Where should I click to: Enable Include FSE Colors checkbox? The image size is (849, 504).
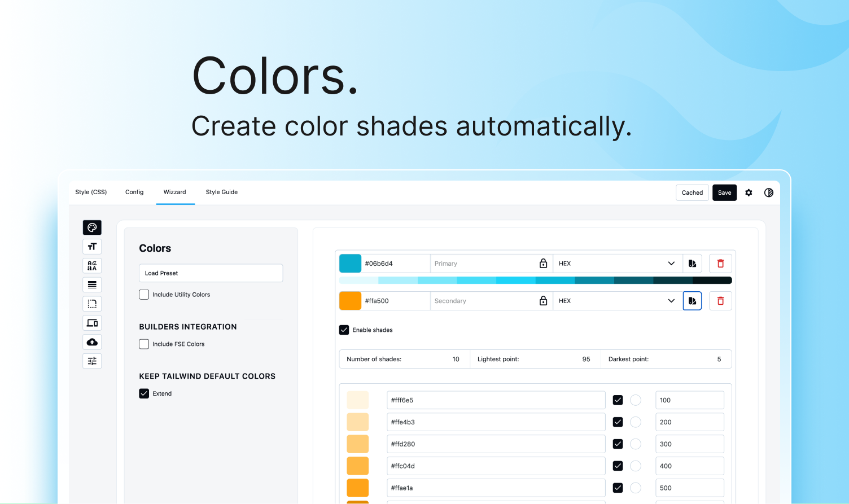coord(144,344)
